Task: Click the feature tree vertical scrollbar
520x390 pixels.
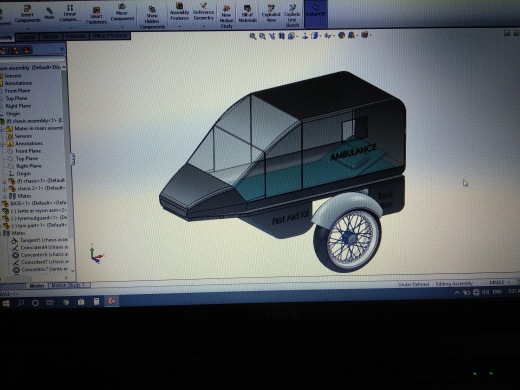Action: coord(64,167)
